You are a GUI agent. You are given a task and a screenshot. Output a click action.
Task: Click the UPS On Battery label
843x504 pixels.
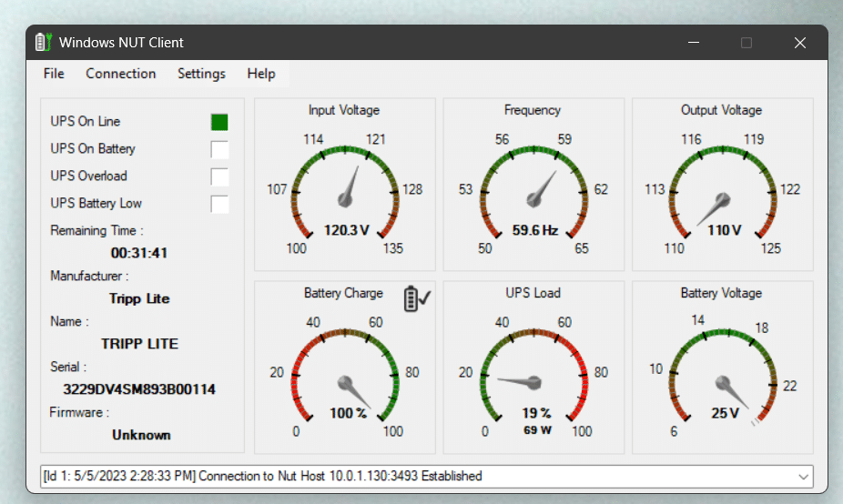(93, 149)
